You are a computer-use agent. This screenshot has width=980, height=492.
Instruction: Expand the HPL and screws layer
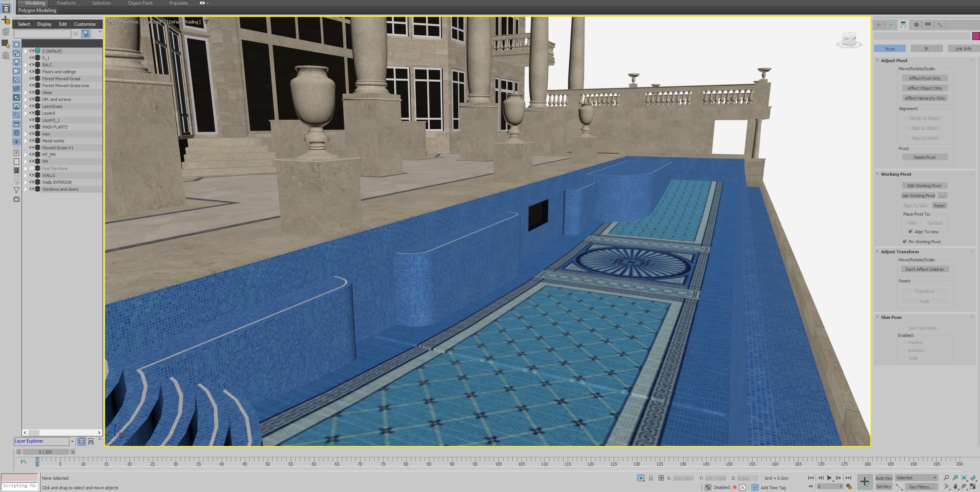(26, 99)
